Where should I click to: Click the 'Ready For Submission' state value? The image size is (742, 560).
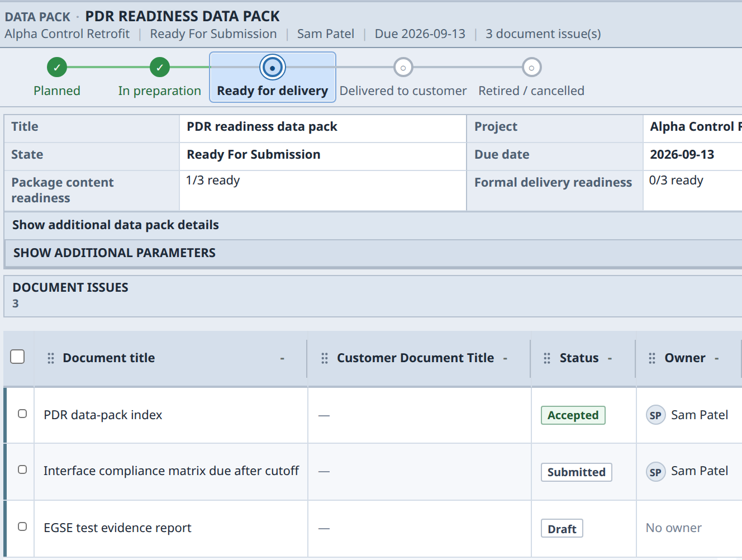254,155
